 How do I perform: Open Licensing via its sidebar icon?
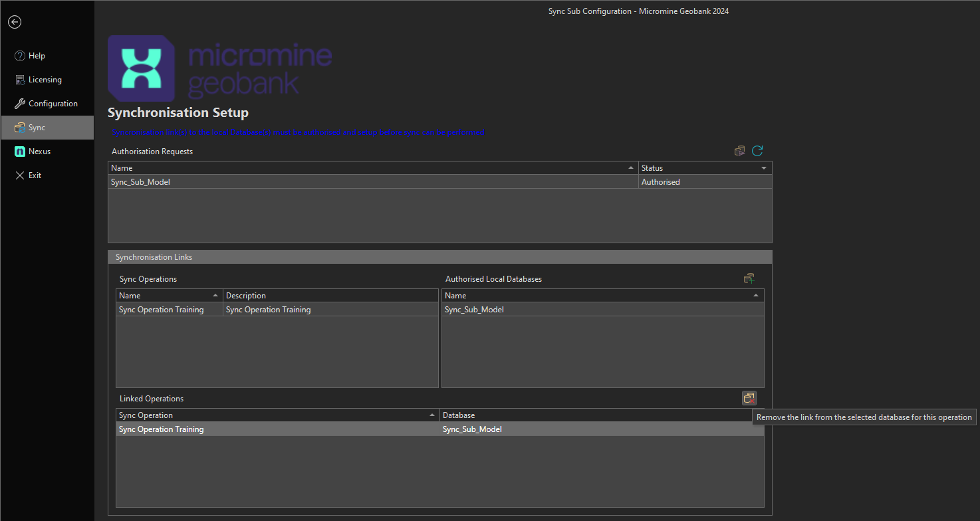point(20,79)
